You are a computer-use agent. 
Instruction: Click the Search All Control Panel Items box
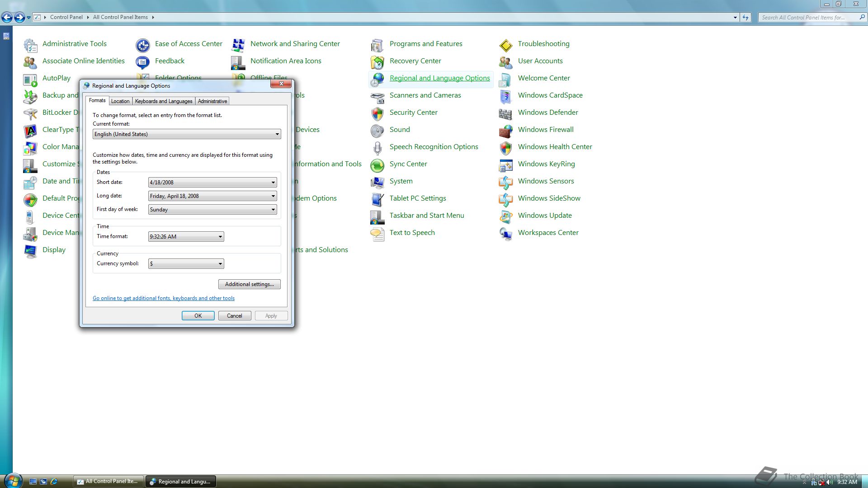pos(809,18)
